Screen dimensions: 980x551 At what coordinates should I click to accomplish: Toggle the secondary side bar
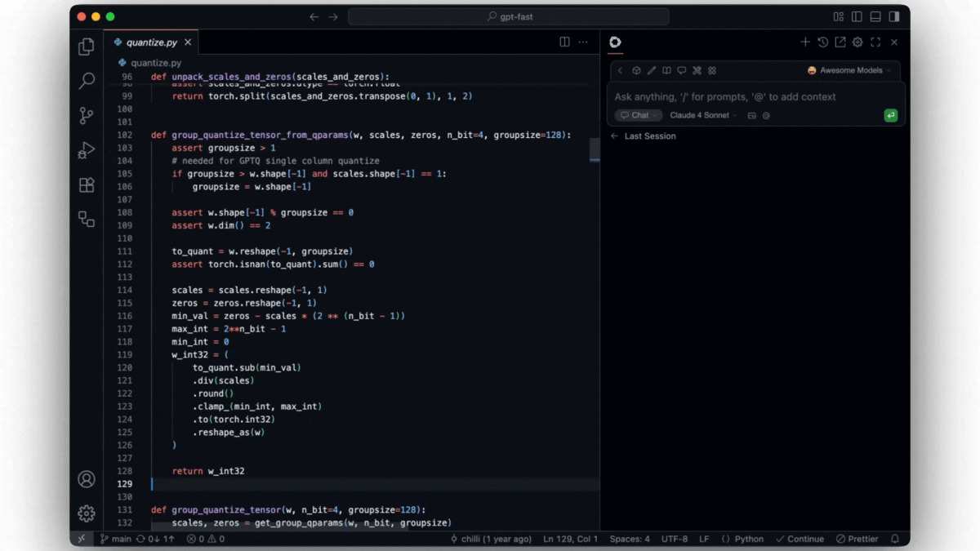(894, 16)
